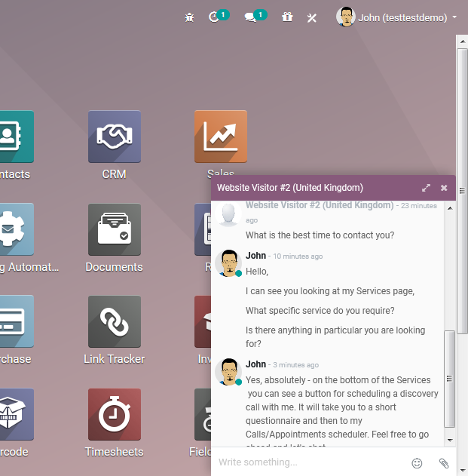Viewport: 468px width, 476px height.
Task: Open the emoji picker in chat
Action: tap(417, 462)
